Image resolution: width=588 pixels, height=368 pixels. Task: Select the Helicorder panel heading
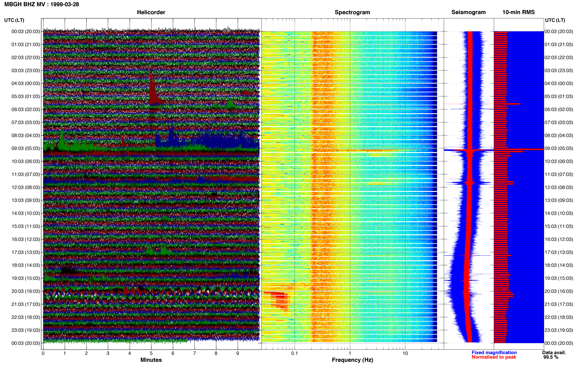click(x=151, y=12)
